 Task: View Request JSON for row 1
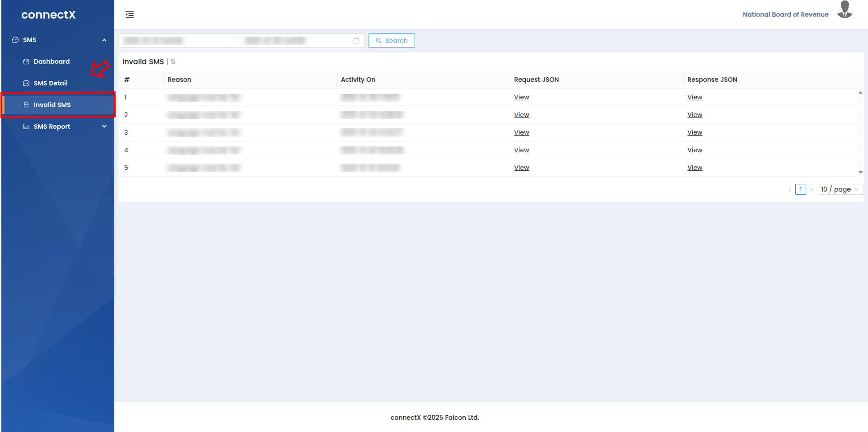click(x=521, y=97)
